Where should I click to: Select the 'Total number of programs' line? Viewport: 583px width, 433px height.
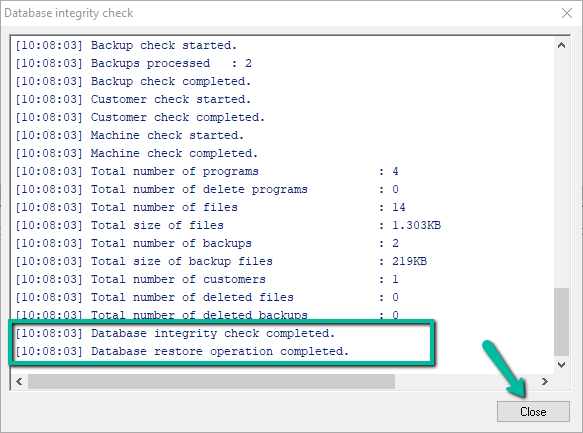pos(207,171)
